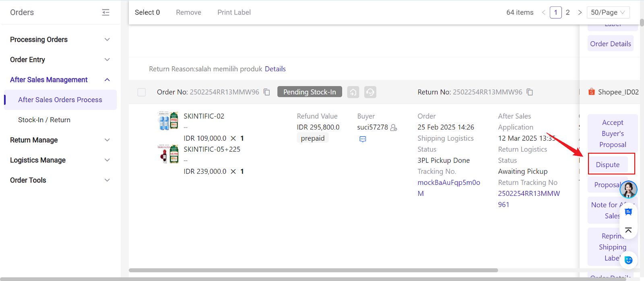Click the product name SKINTIFIC-02
This screenshot has height=281, width=644.
point(204,116)
